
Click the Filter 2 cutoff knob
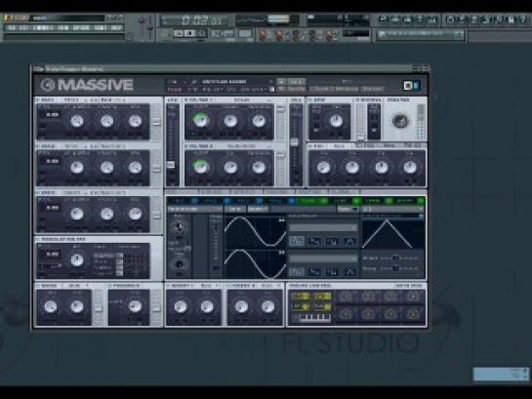[200, 167]
